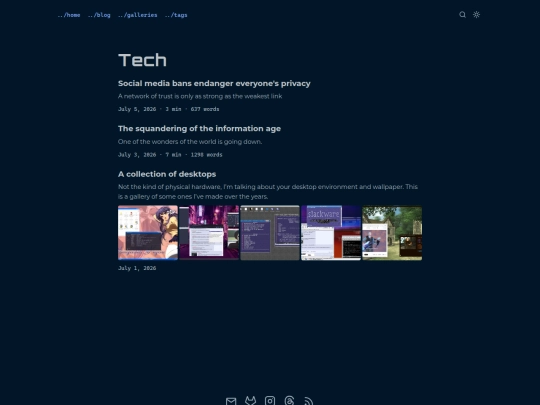The width and height of the screenshot is (540, 405).
Task: Click 'A network of trust' summary text
Action: click(x=200, y=96)
